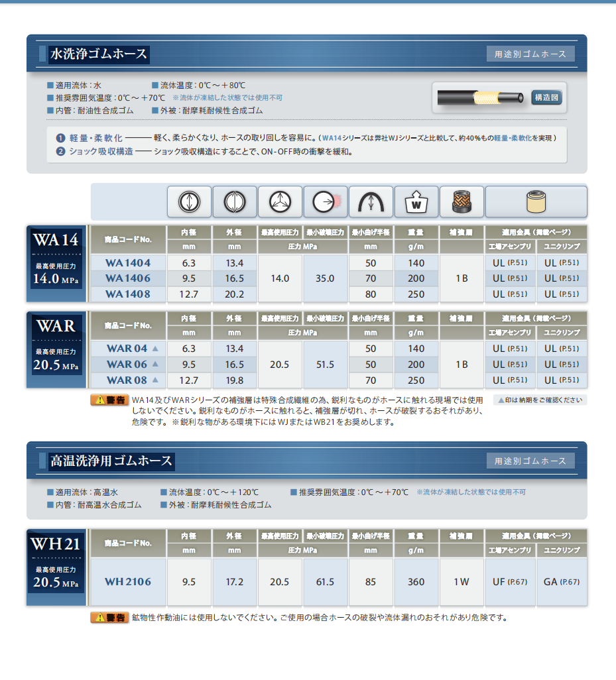This screenshot has height=680, width=616.
Task: Click the max working pressure icon
Action: click(280, 202)
